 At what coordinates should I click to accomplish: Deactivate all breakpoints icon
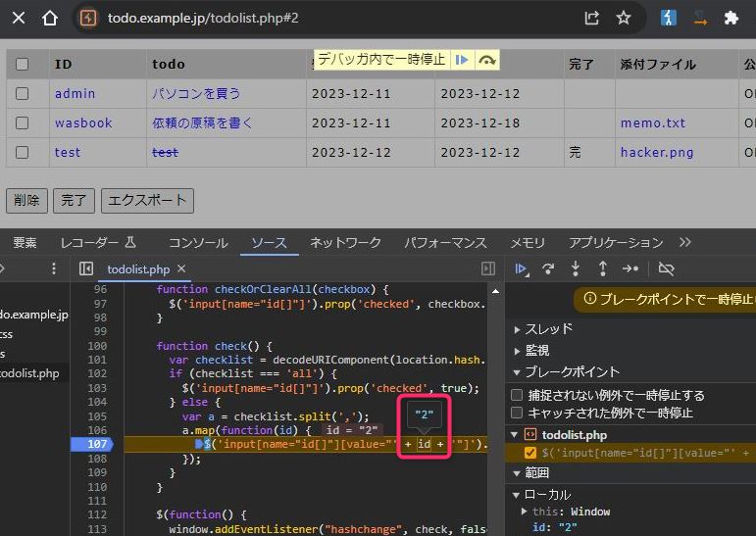pyautogui.click(x=666, y=268)
